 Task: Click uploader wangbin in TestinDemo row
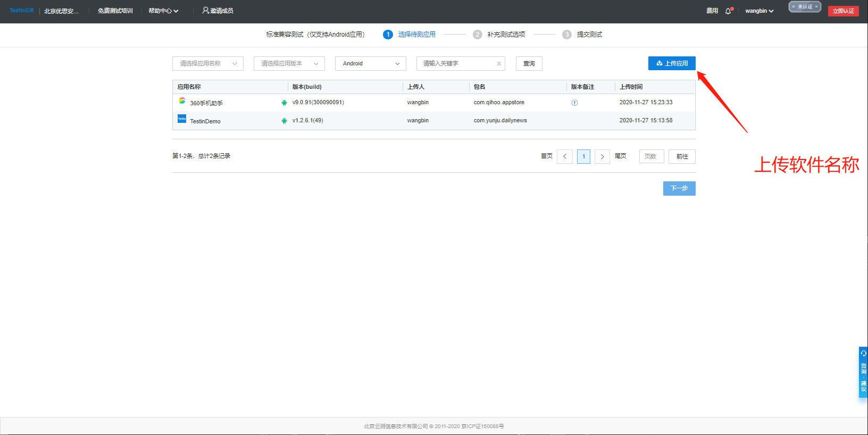(418, 120)
